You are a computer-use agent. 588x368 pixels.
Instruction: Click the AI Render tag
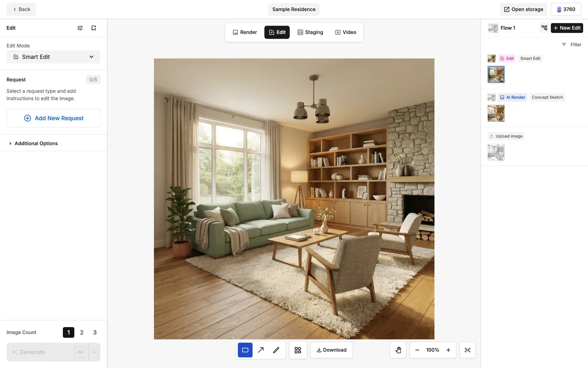click(x=513, y=98)
